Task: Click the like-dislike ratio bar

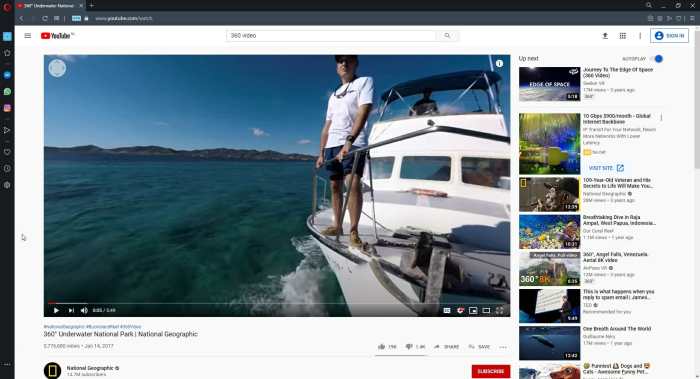Action: [401, 356]
